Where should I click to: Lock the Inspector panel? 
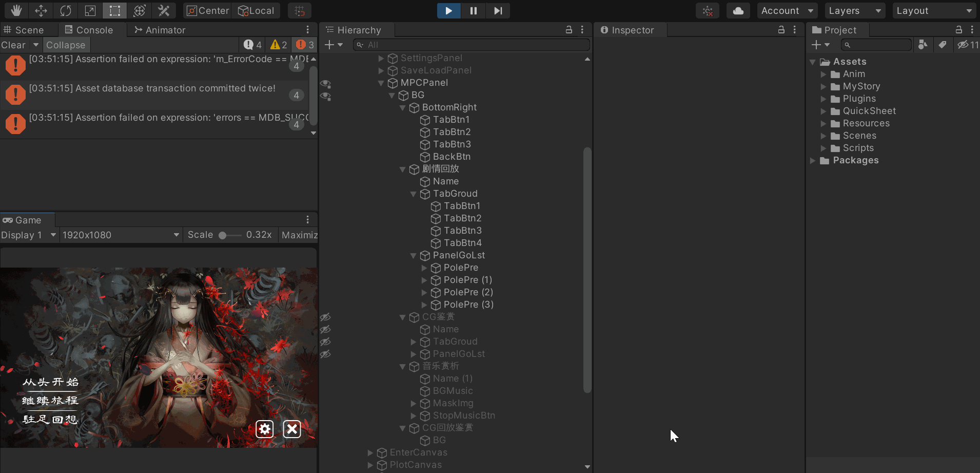pyautogui.click(x=781, y=30)
